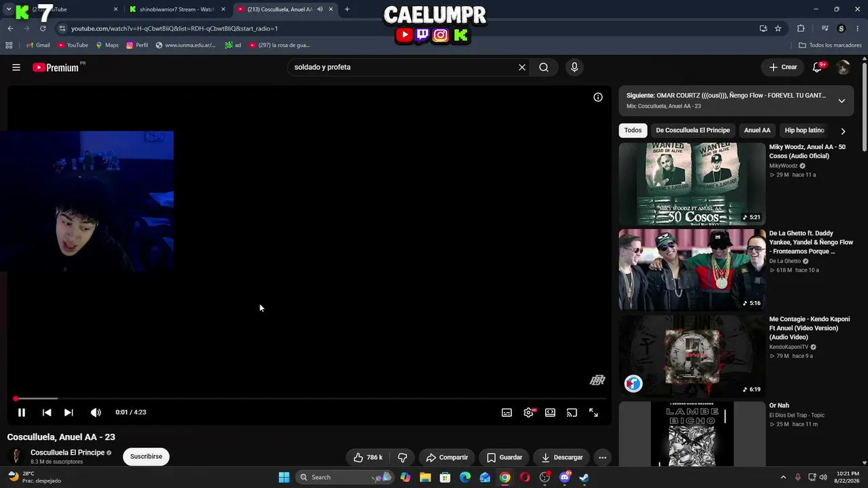Open Or Nah video title
This screenshot has width=868, height=488.
[x=779, y=405]
